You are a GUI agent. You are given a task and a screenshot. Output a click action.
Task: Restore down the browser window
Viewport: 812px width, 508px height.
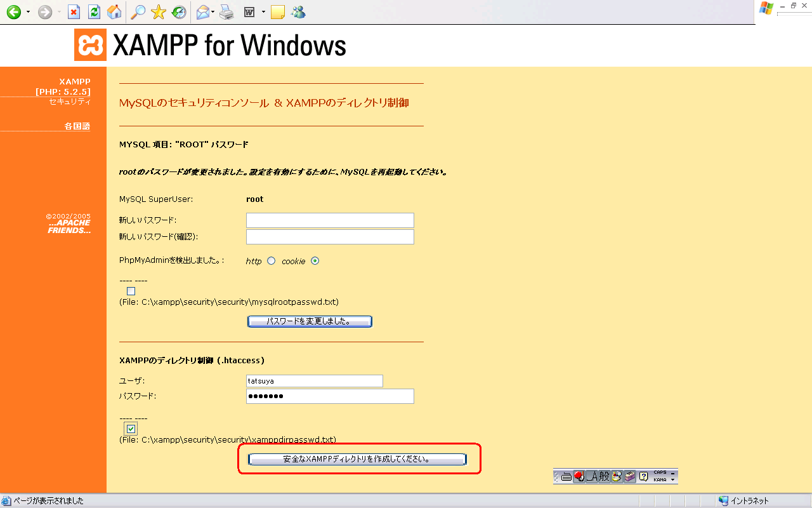[x=793, y=5]
